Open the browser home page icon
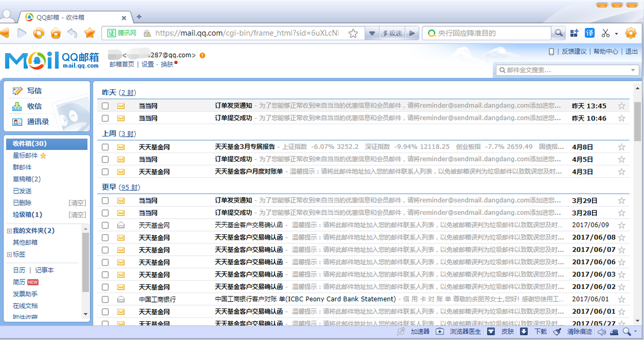 click(55, 33)
